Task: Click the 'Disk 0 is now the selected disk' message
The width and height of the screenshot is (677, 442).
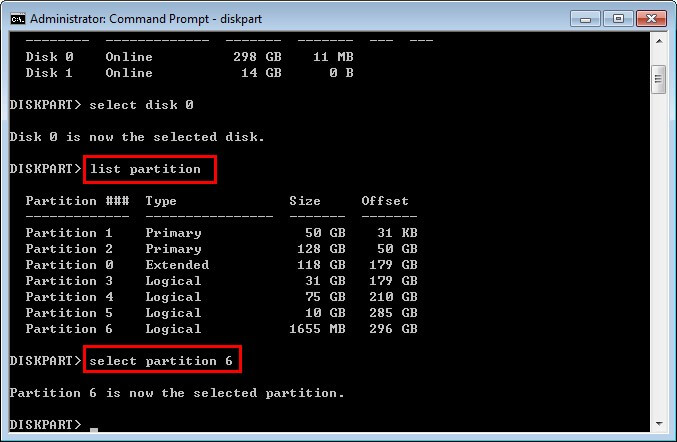Action: tap(137, 137)
